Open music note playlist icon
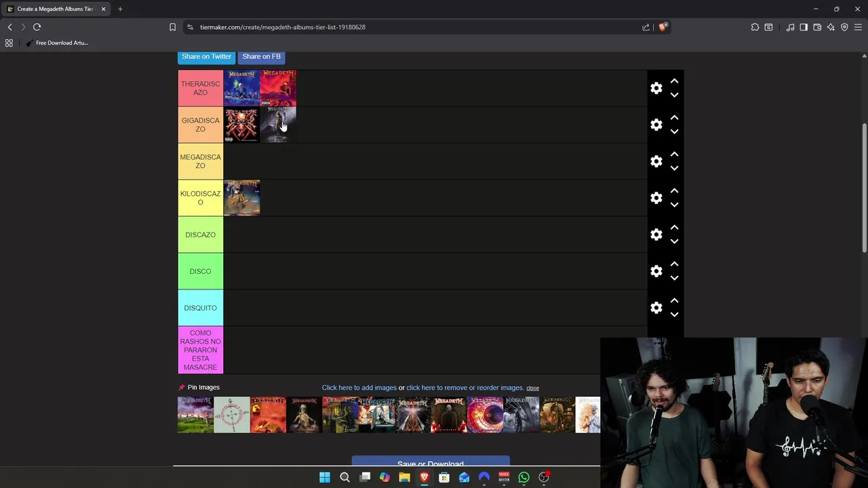Viewport: 868px width, 488px height. 790,27
